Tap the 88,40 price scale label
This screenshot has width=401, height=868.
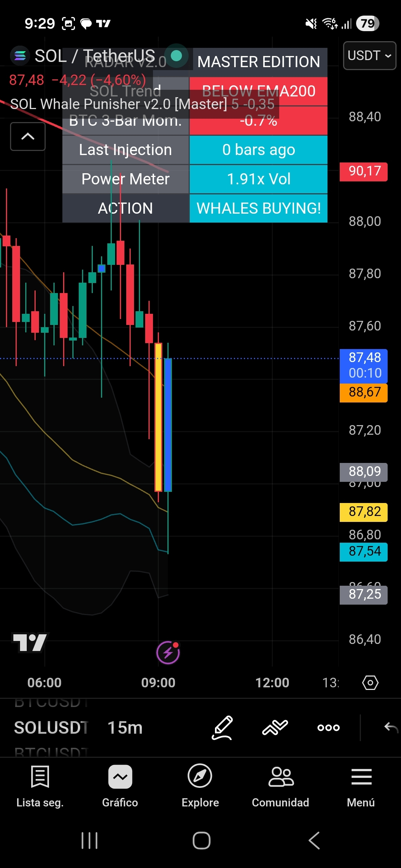pos(365,117)
